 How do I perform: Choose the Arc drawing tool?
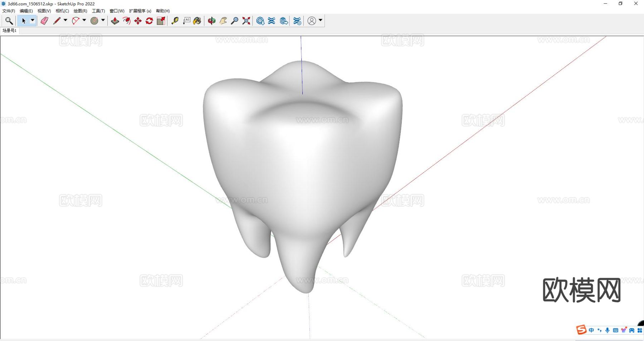pyautogui.click(x=75, y=21)
